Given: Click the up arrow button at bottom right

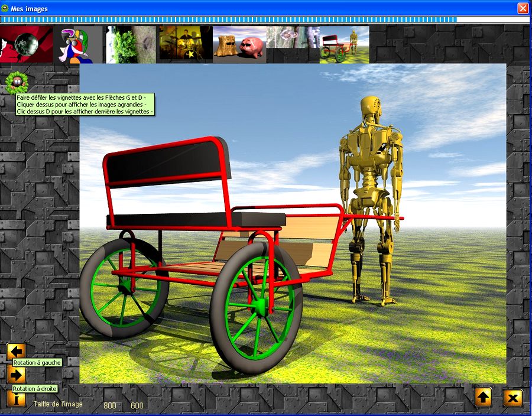Looking at the screenshot, I should pyautogui.click(x=484, y=397).
